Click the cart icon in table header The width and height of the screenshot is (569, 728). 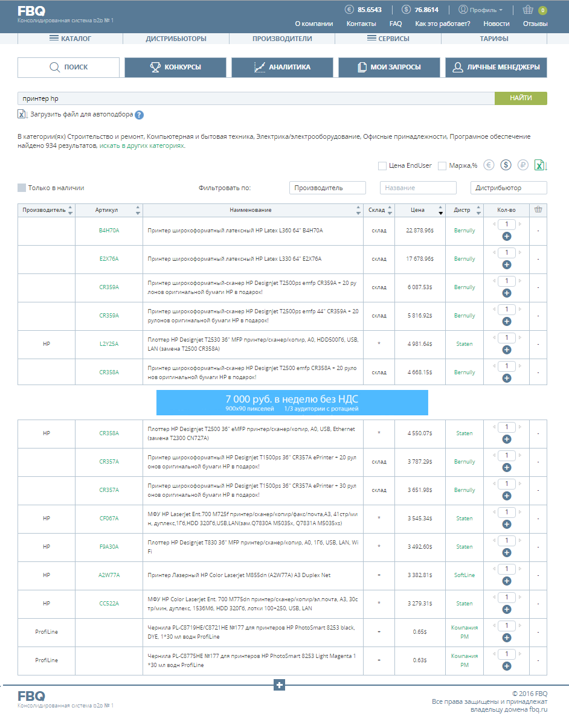click(x=538, y=209)
